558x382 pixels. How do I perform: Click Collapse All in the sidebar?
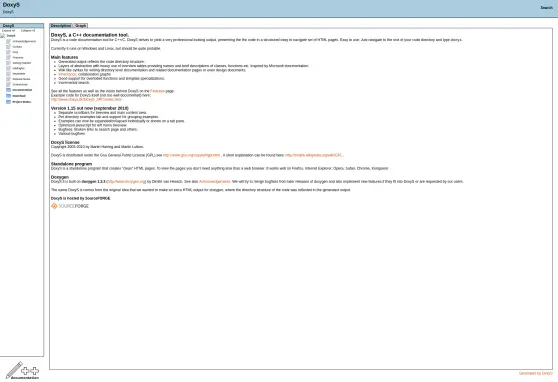pyautogui.click(x=28, y=31)
